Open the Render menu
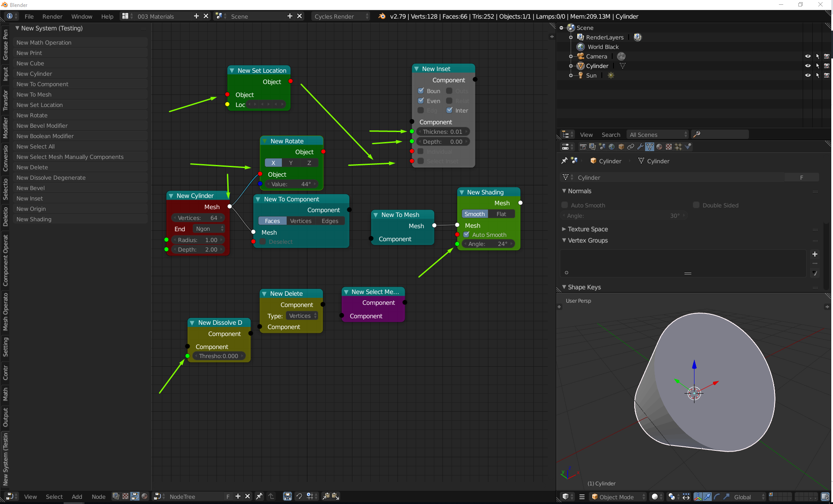The image size is (833, 504). click(x=52, y=16)
